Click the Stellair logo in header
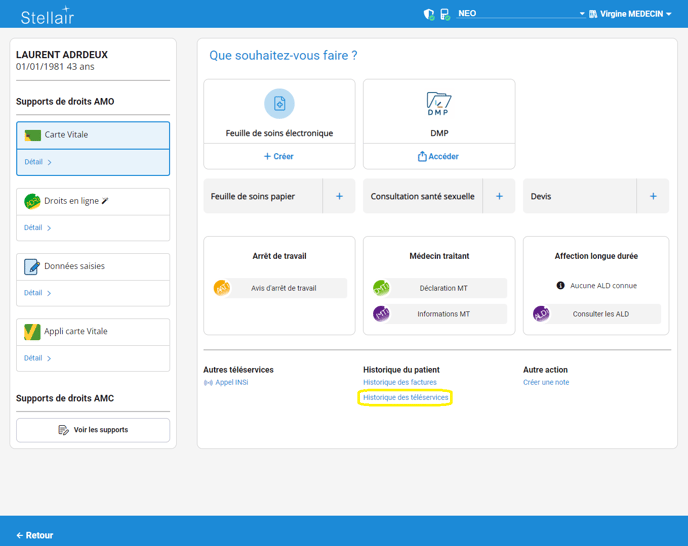Image resolution: width=688 pixels, height=546 pixels. pyautogui.click(x=47, y=15)
